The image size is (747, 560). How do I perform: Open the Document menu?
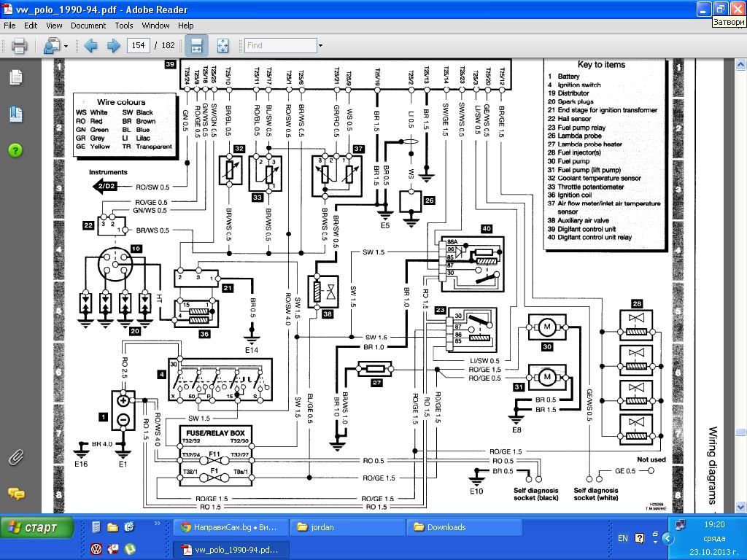pos(88,25)
